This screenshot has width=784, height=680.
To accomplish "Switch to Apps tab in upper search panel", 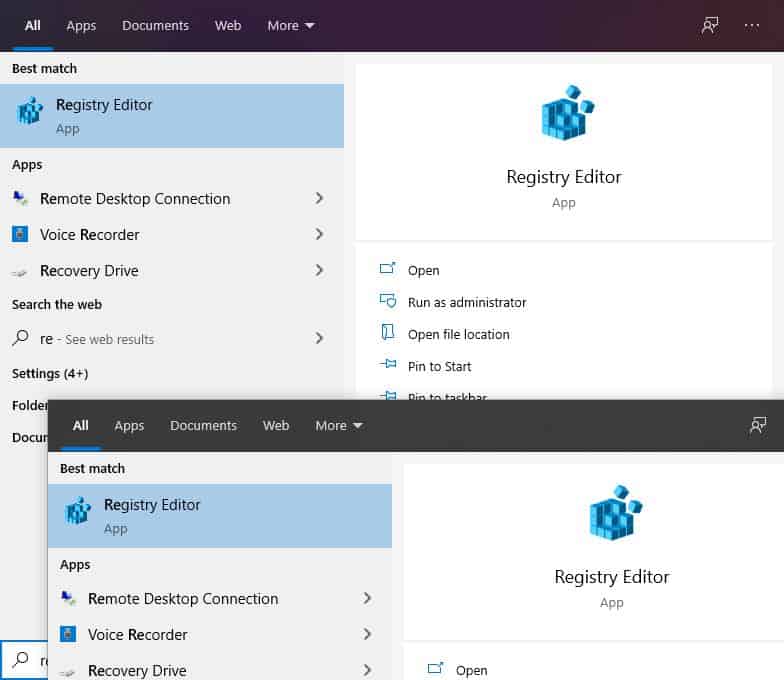I will click(x=81, y=26).
